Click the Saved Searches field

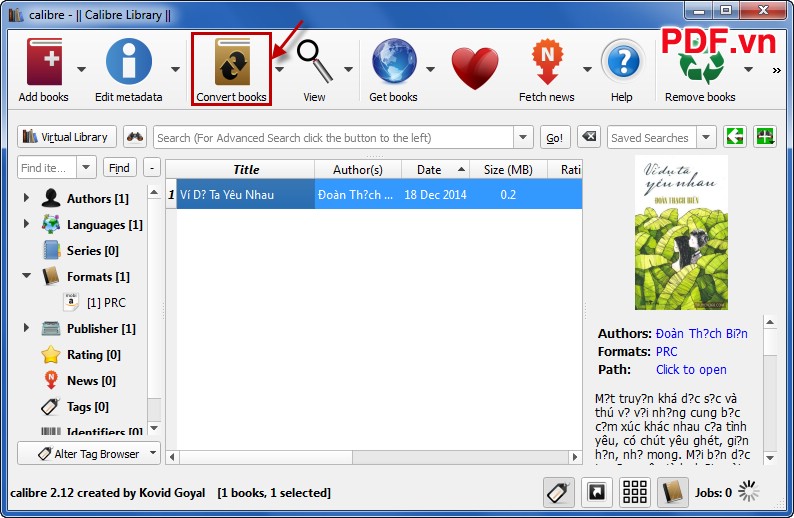[x=652, y=137]
